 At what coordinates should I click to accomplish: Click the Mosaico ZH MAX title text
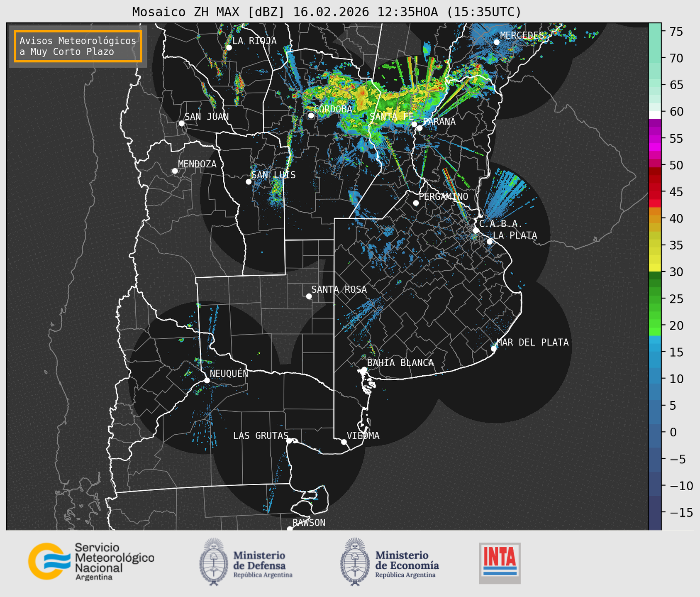click(327, 12)
